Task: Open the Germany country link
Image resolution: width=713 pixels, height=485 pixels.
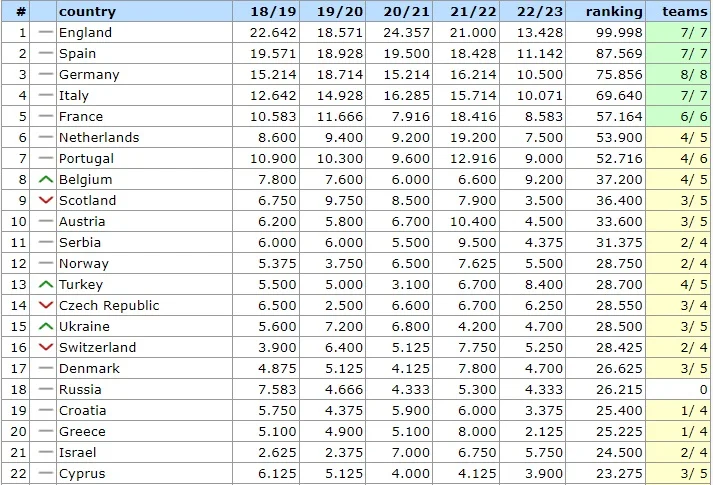Action: pos(89,75)
